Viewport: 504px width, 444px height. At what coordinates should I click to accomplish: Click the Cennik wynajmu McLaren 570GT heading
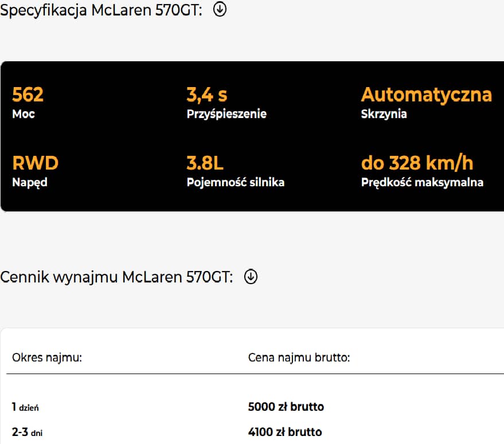[x=116, y=277]
